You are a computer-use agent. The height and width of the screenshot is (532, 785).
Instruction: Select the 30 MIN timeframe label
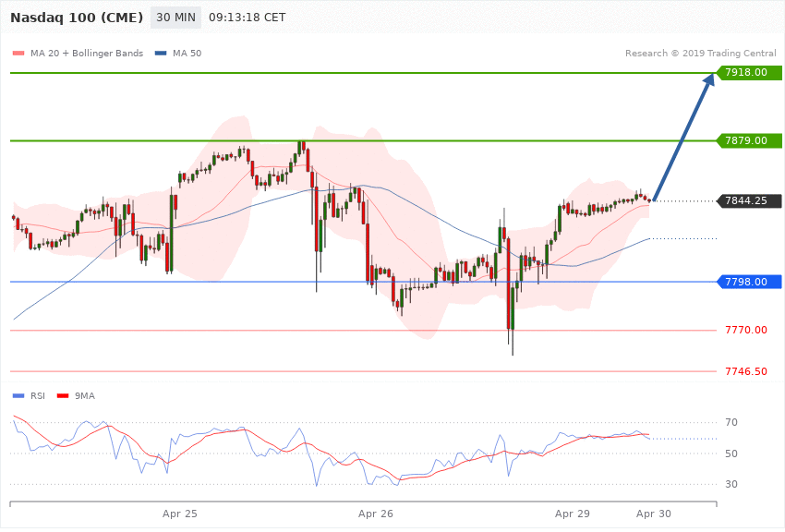coord(175,18)
